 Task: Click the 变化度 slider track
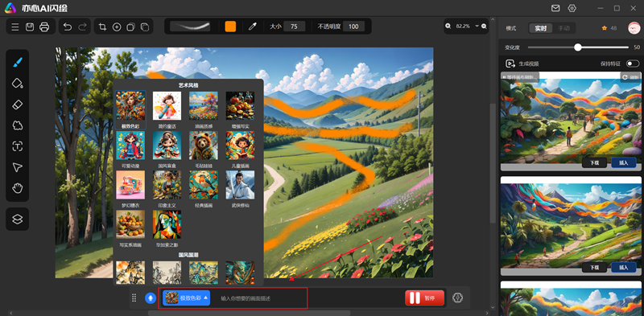578,47
